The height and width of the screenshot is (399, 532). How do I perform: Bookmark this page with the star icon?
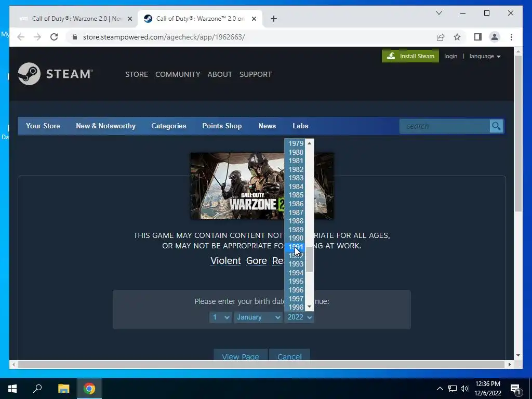coord(457,37)
